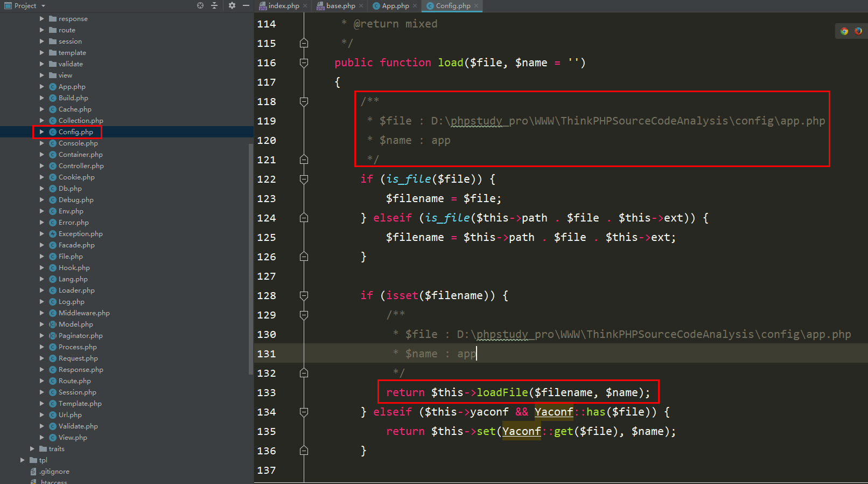
Task: Select Env.php in the tree
Action: tap(71, 211)
